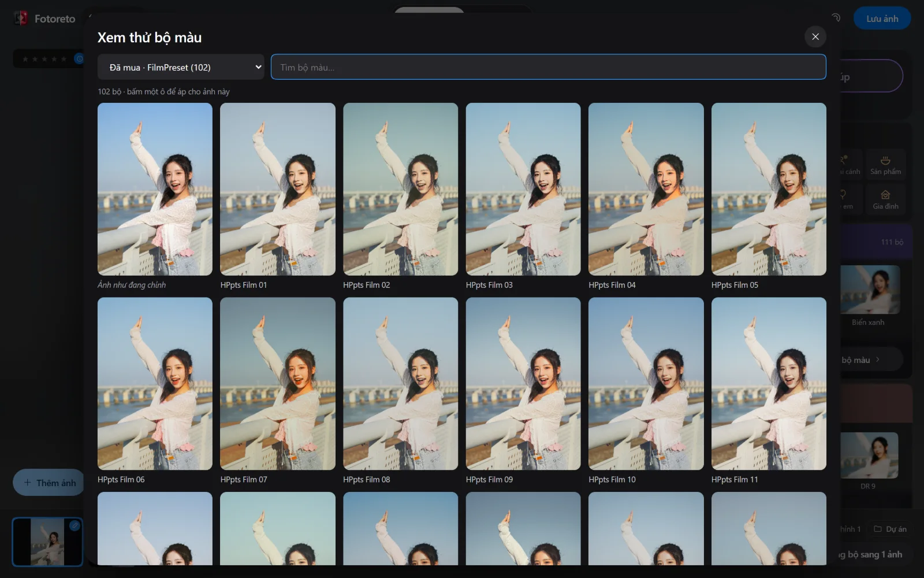924x578 pixels.
Task: Apply the HPpts Film 05 preset thumbnail
Action: point(769,189)
